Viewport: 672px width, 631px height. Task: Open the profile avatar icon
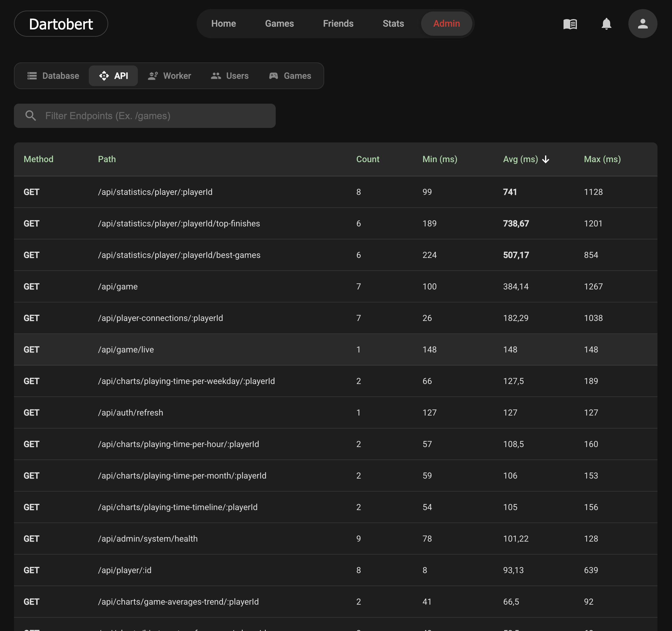pos(642,24)
